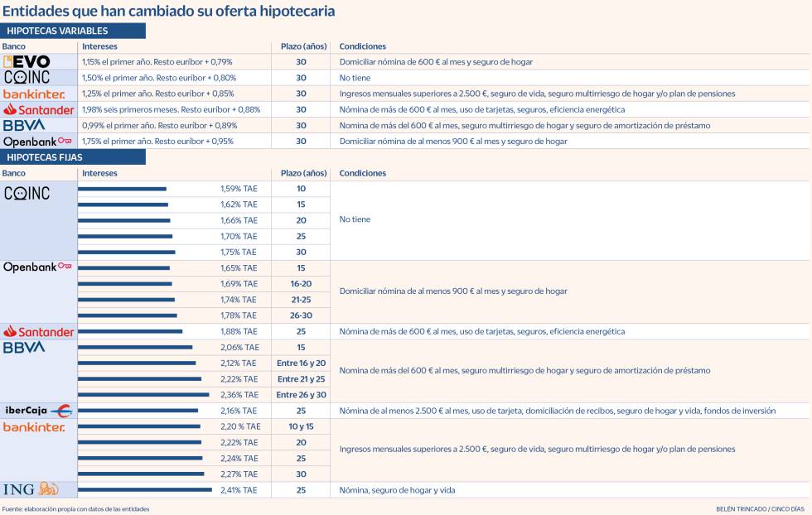812x515 pixels.
Task: Click the EVO logo in variable mortgages
Action: 27,61
